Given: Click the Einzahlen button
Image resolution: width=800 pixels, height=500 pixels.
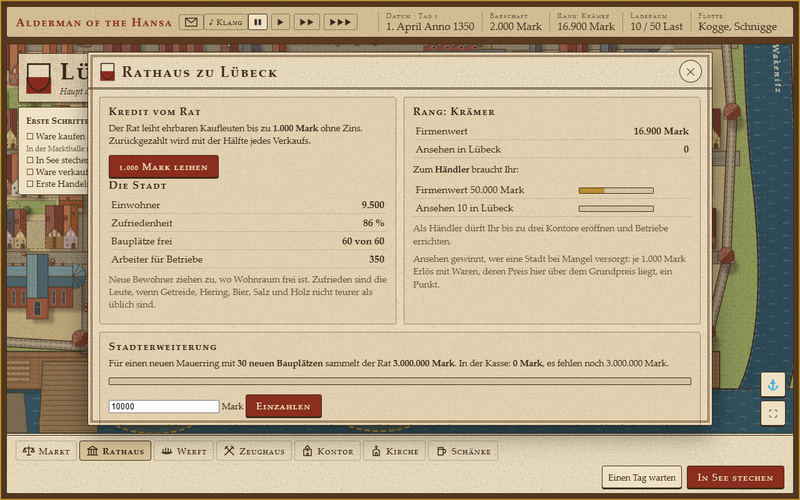Looking at the screenshot, I should coord(284,406).
